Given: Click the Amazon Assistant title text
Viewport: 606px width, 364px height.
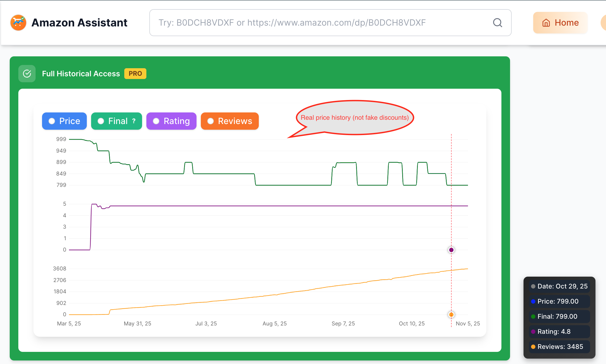Looking at the screenshot, I should pyautogui.click(x=79, y=23).
